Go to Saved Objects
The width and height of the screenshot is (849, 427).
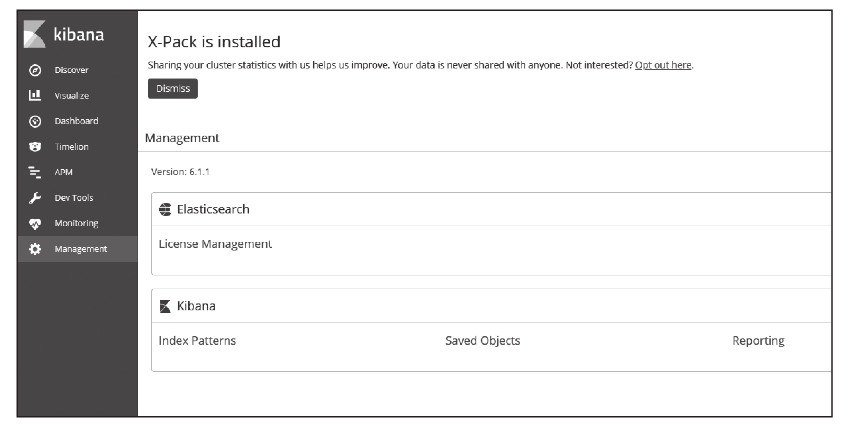(482, 341)
